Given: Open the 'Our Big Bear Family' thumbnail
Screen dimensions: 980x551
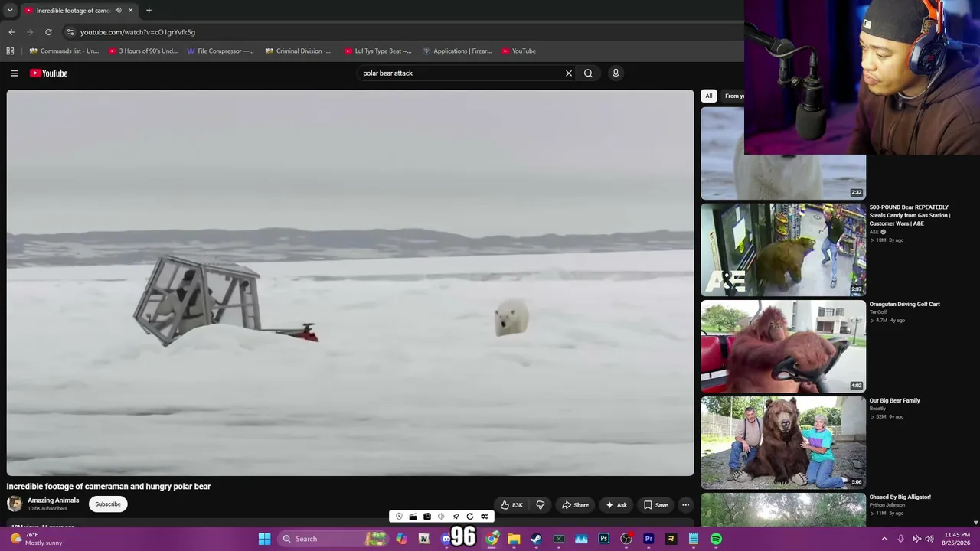Looking at the screenshot, I should point(783,442).
